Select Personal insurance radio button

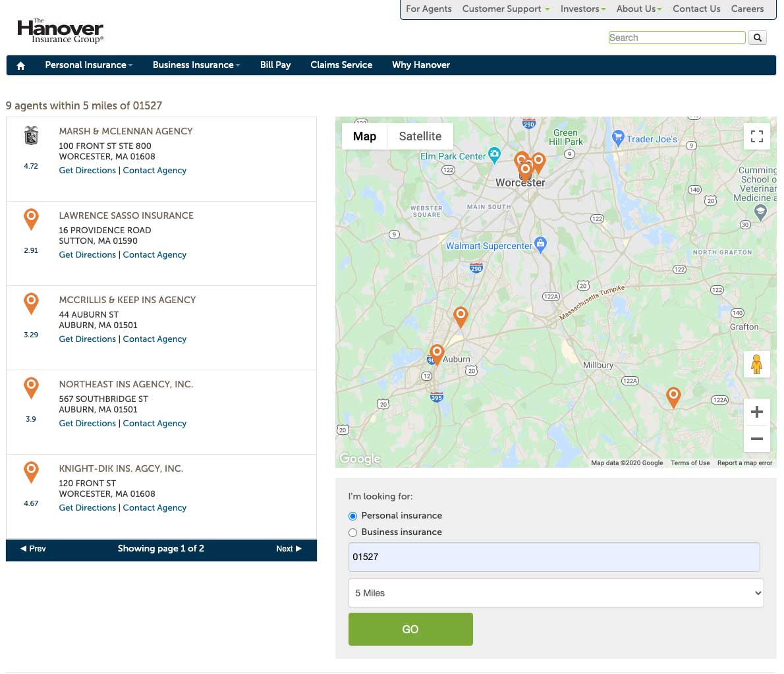(x=352, y=516)
